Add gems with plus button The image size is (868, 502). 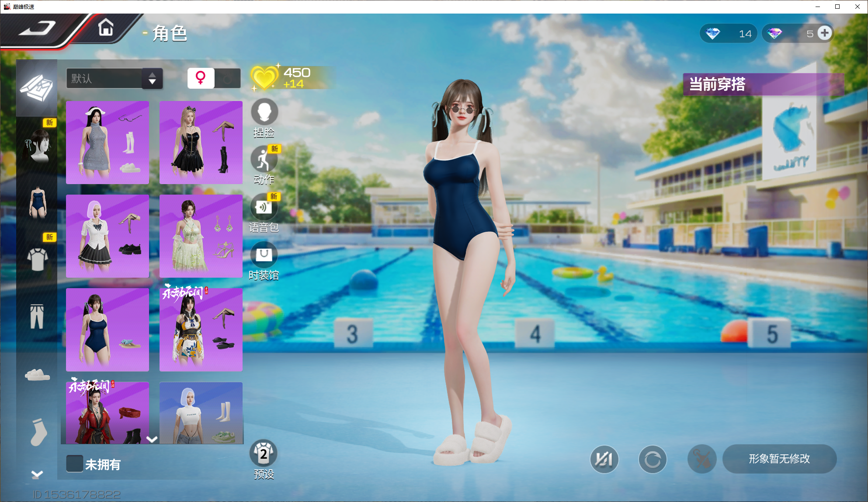[x=824, y=33]
